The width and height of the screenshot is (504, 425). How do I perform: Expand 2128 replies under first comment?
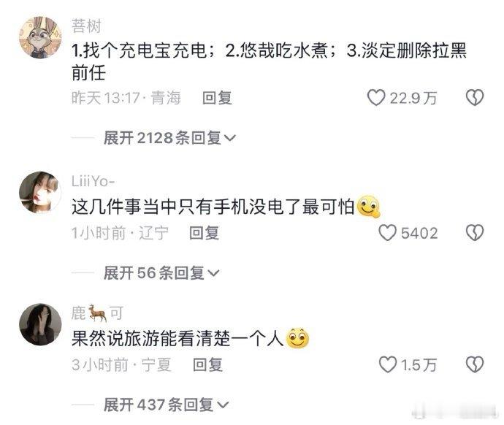coord(169,138)
